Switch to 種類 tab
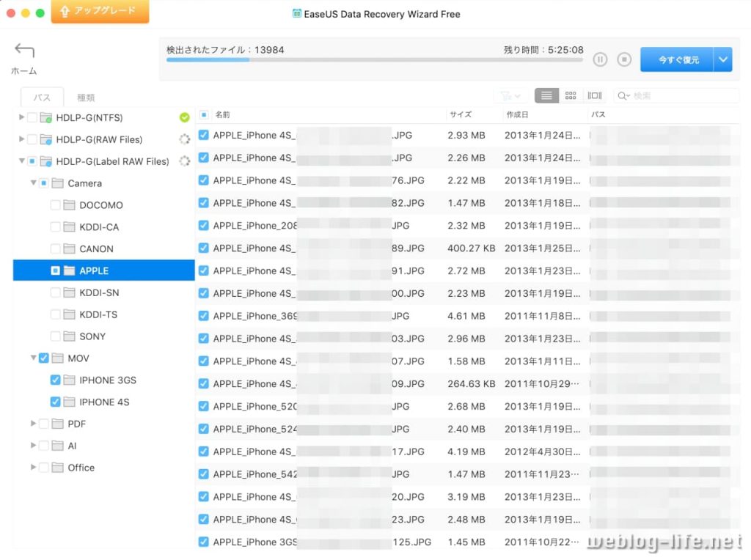The image size is (751, 560). (87, 97)
